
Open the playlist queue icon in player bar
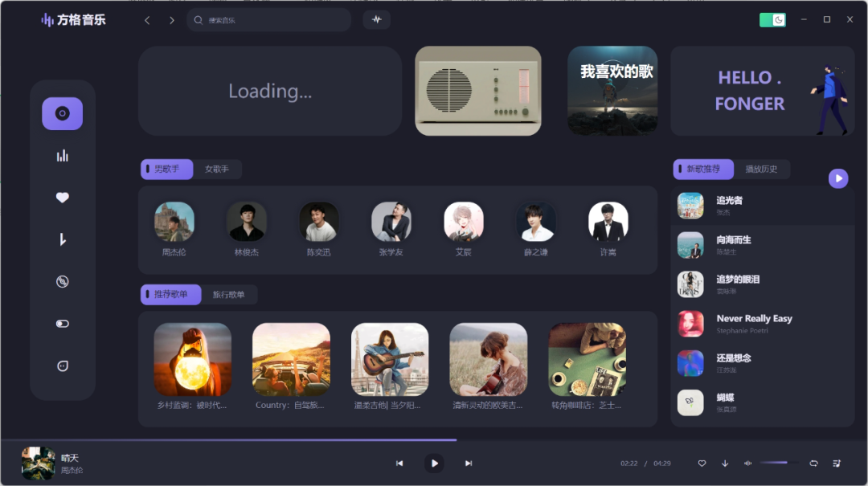click(837, 464)
